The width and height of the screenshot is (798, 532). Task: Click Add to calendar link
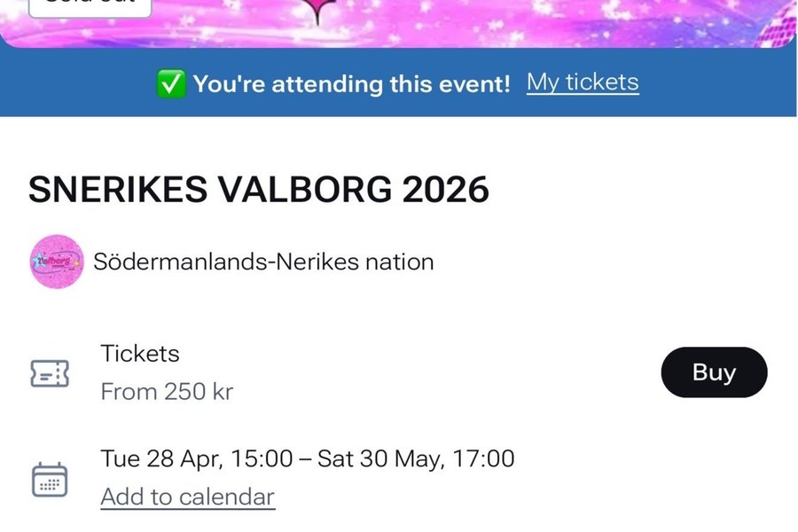click(188, 497)
